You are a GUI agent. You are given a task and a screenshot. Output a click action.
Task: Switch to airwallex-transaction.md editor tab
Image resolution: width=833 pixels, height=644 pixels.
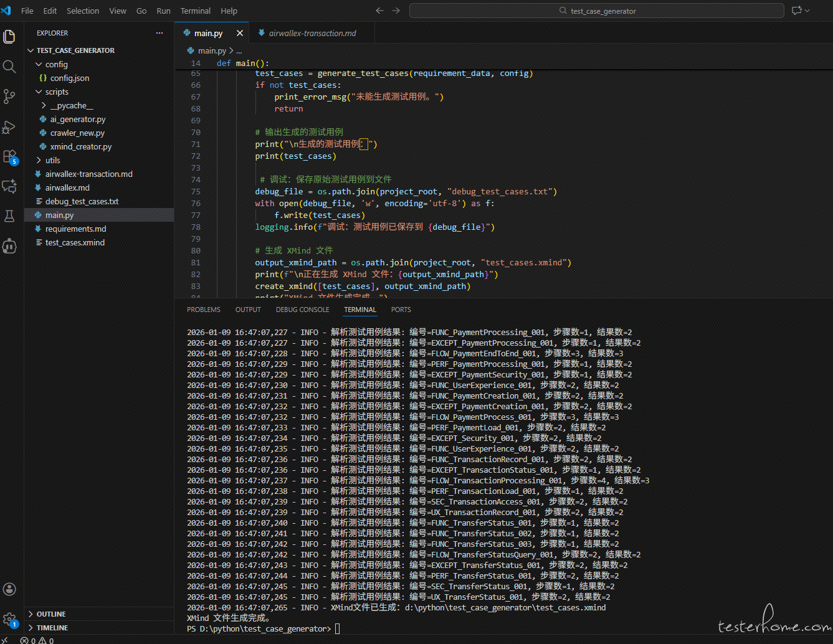tap(312, 33)
